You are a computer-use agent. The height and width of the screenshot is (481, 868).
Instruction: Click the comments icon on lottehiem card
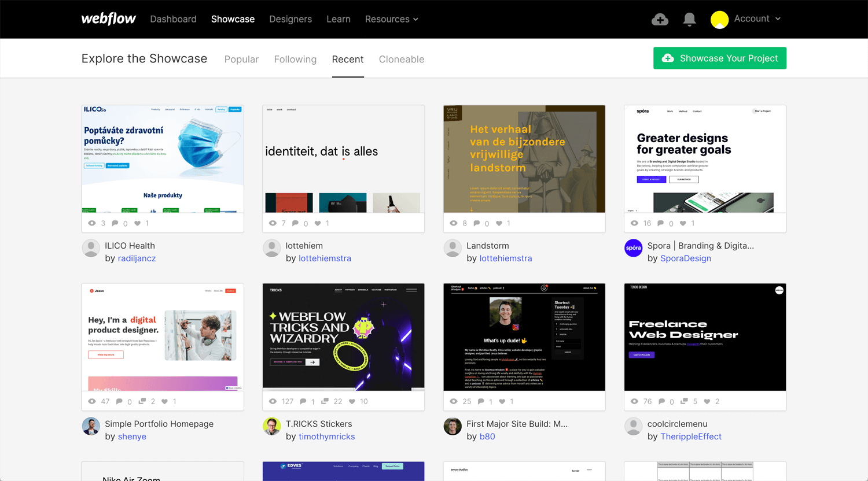click(x=296, y=223)
